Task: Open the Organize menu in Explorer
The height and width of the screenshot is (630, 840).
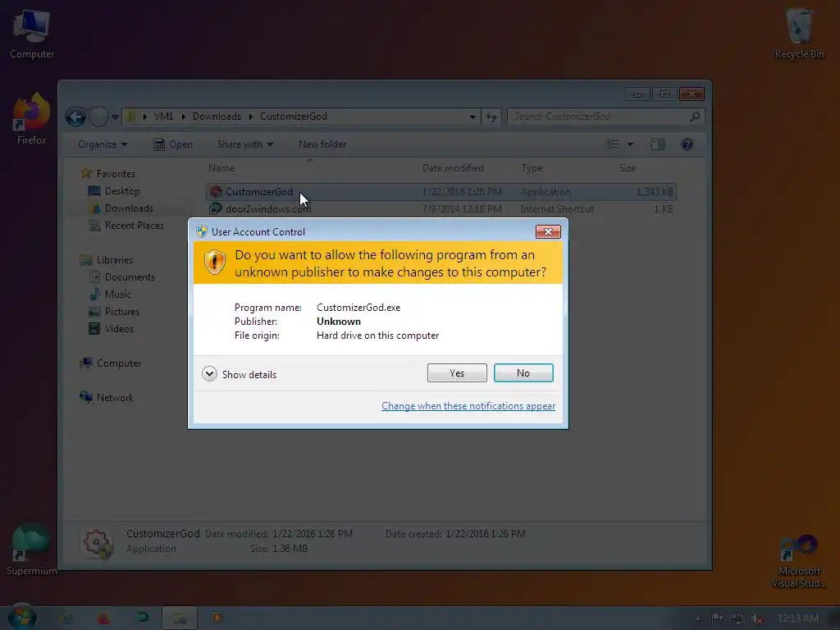Action: (103, 144)
